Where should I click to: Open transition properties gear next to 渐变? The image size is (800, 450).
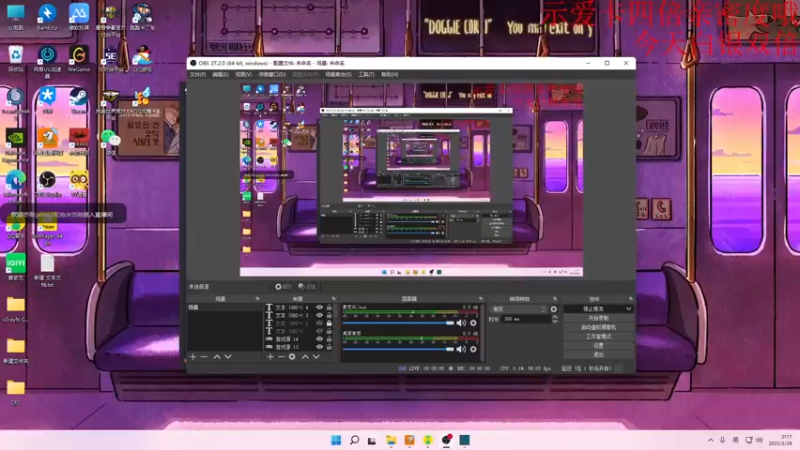coord(554,309)
